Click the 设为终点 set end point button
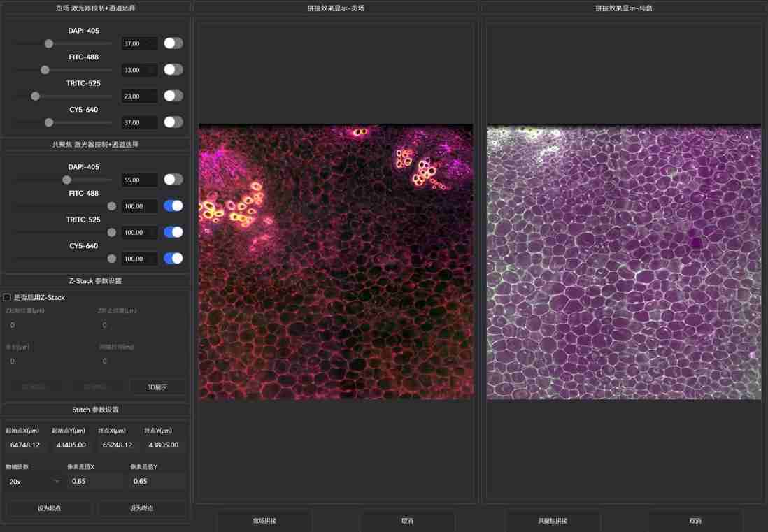768x532 pixels. [x=141, y=508]
